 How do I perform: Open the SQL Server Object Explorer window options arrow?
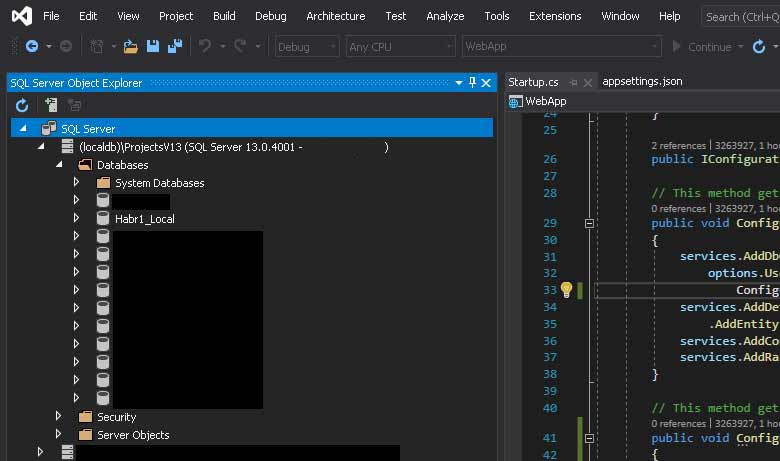[x=459, y=83]
